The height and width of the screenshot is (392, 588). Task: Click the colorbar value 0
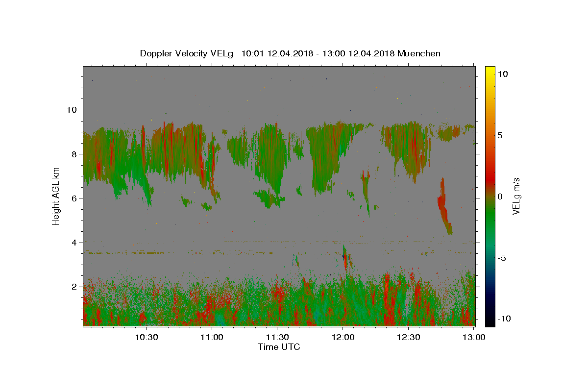[500, 196]
